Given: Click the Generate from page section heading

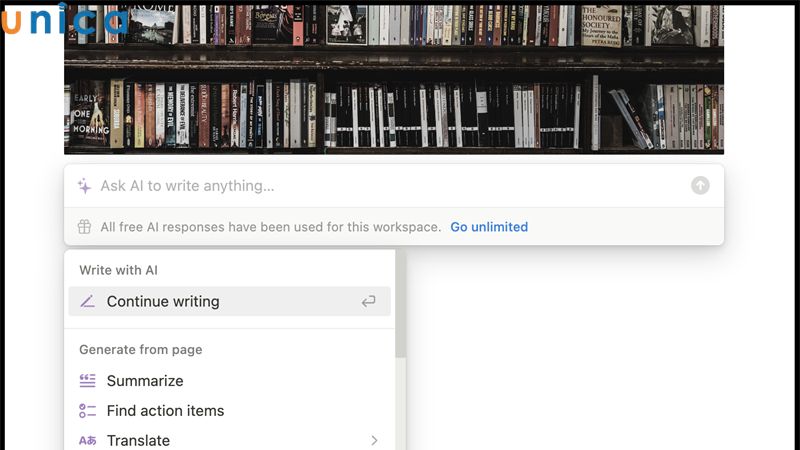Looking at the screenshot, I should pyautogui.click(x=141, y=350).
